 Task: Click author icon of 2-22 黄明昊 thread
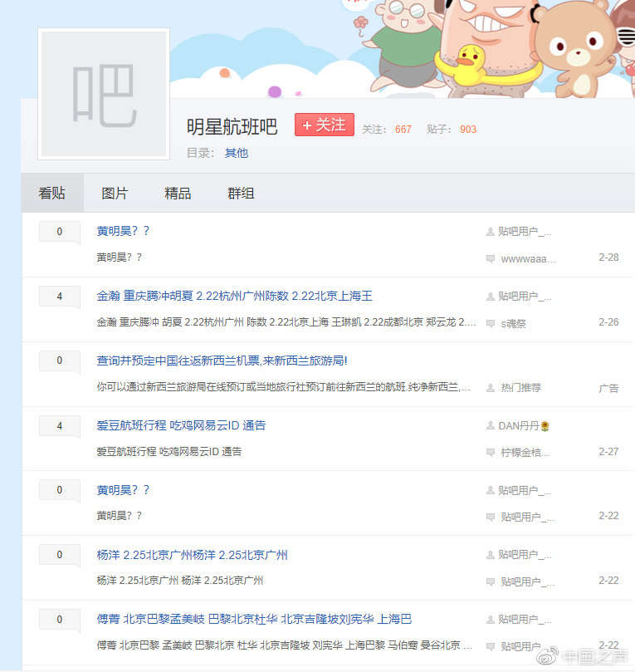pos(491,491)
